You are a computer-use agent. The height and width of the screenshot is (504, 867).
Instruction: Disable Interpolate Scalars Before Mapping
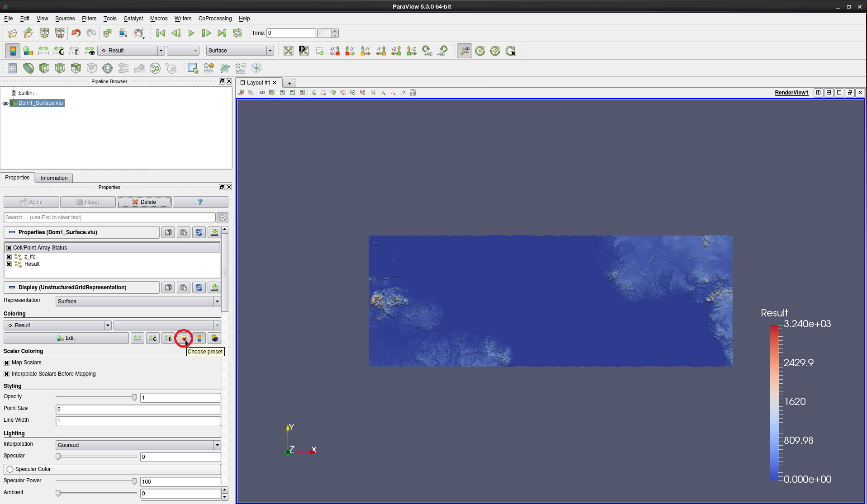[7, 374]
